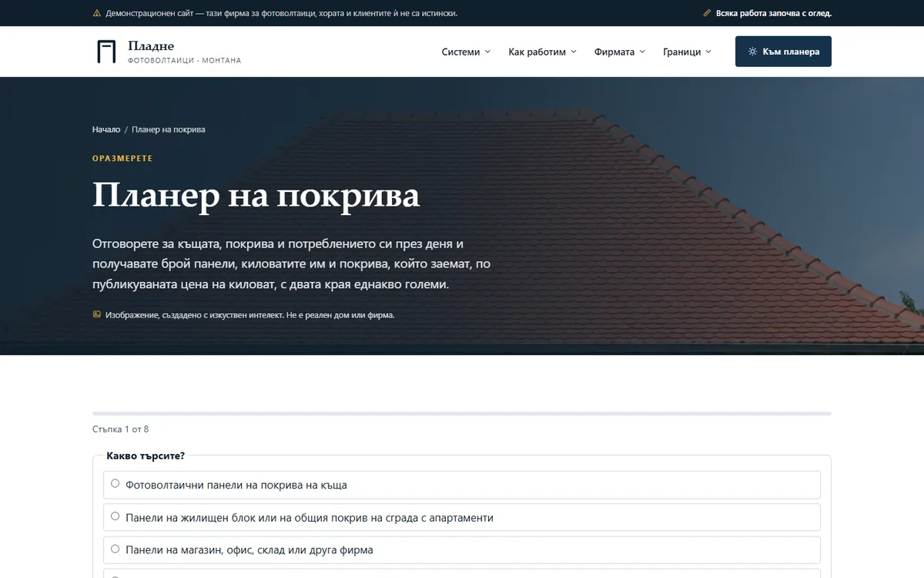Click the Пладне logo icon
Viewport: 924px width, 578px height.
106,52
